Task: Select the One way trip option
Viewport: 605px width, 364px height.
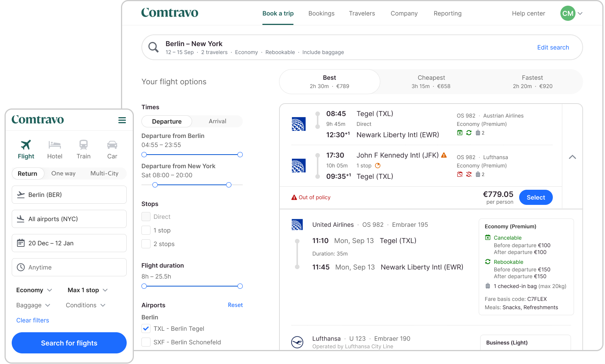Action: (64, 173)
